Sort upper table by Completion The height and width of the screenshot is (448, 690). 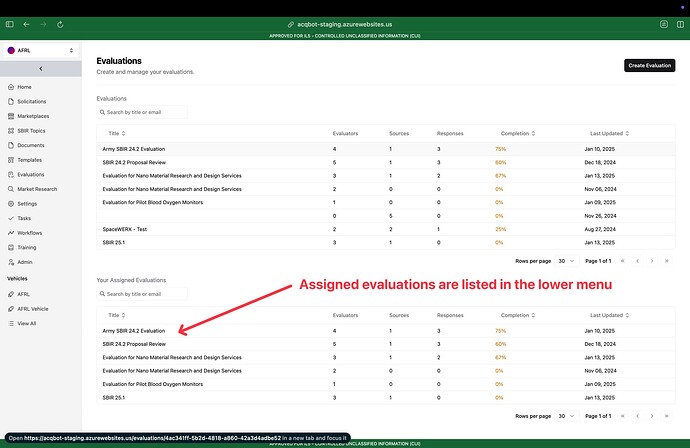pyautogui.click(x=518, y=133)
